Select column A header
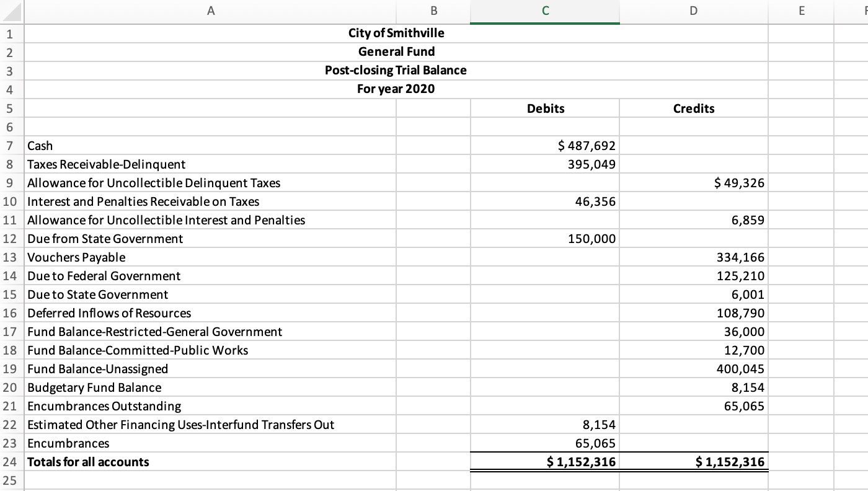The width and height of the screenshot is (868, 491). [x=210, y=11]
